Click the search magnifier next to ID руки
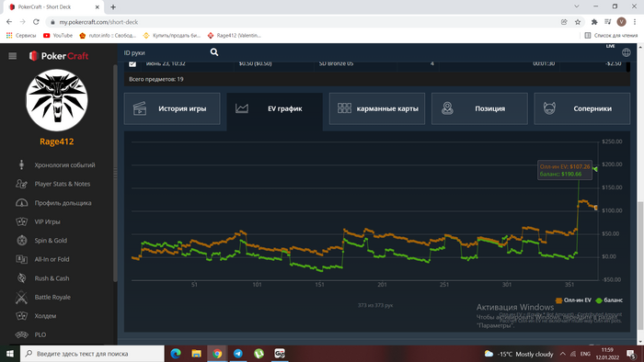The width and height of the screenshot is (644, 362). click(214, 52)
